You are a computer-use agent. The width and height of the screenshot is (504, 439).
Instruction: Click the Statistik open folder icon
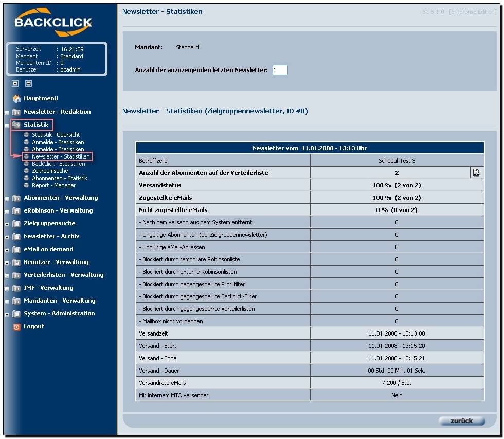[x=16, y=125]
